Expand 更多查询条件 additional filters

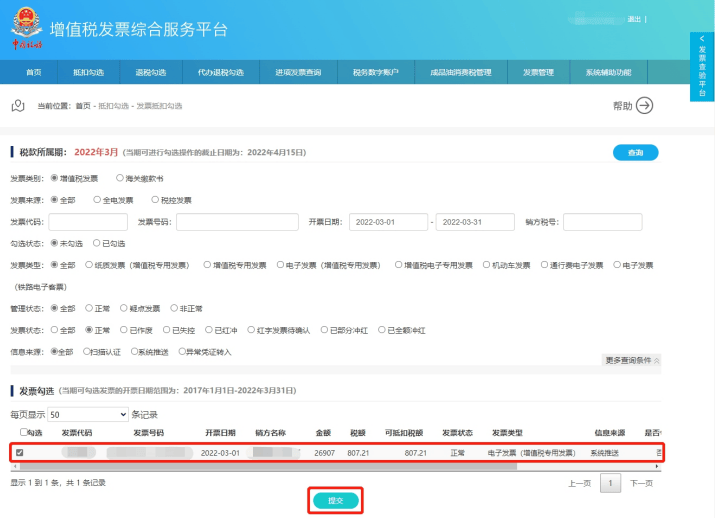(632, 360)
